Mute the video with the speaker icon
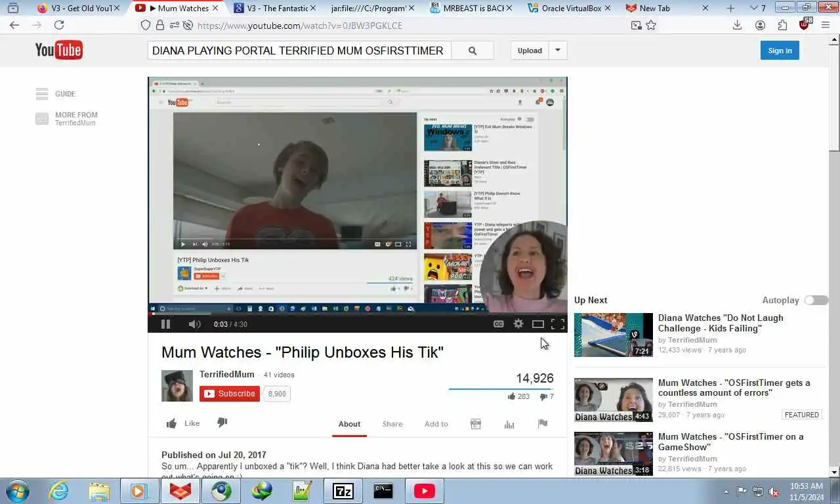The image size is (840, 504). coord(194,324)
